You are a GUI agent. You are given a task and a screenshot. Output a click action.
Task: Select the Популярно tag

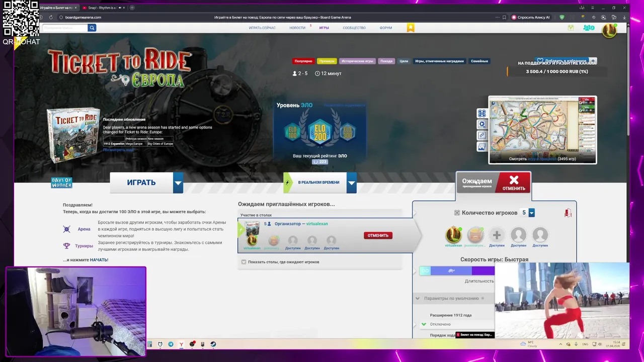coord(303,61)
